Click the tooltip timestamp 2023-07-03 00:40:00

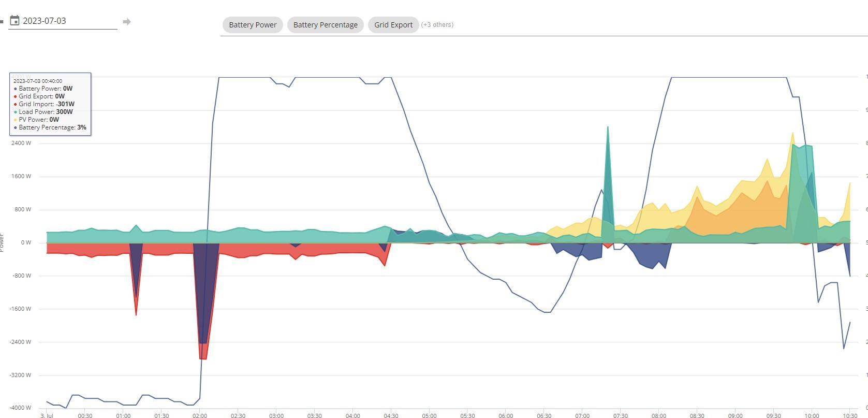pyautogui.click(x=38, y=81)
